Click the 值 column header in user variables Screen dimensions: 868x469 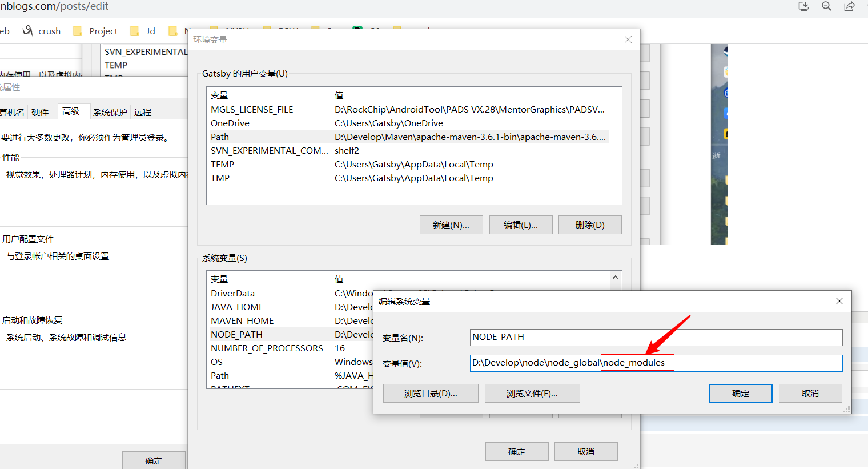469,95
